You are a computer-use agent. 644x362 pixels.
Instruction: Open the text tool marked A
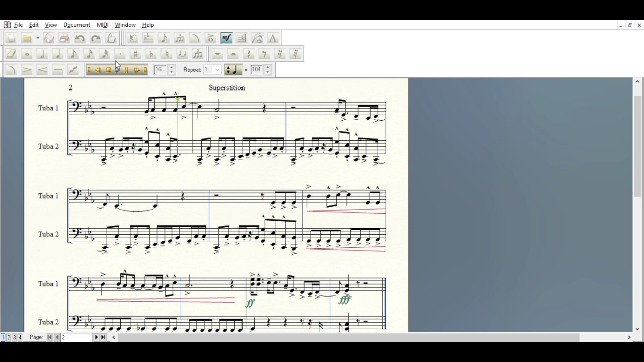point(273,38)
